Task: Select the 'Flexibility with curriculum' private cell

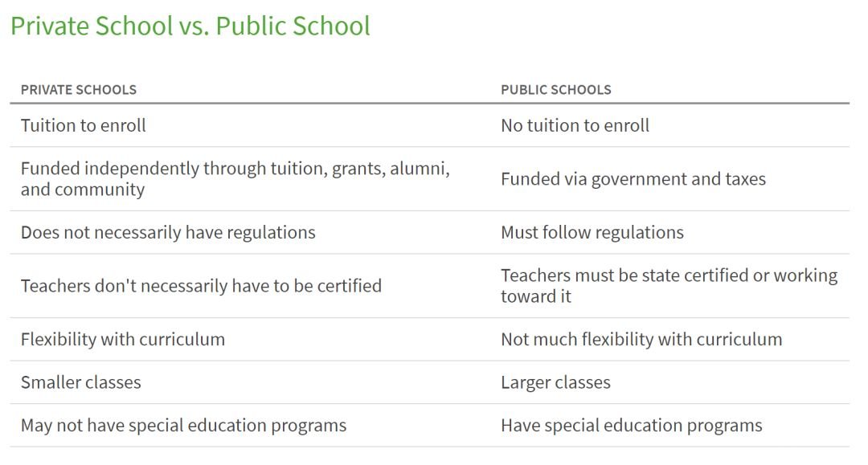Action: (123, 339)
